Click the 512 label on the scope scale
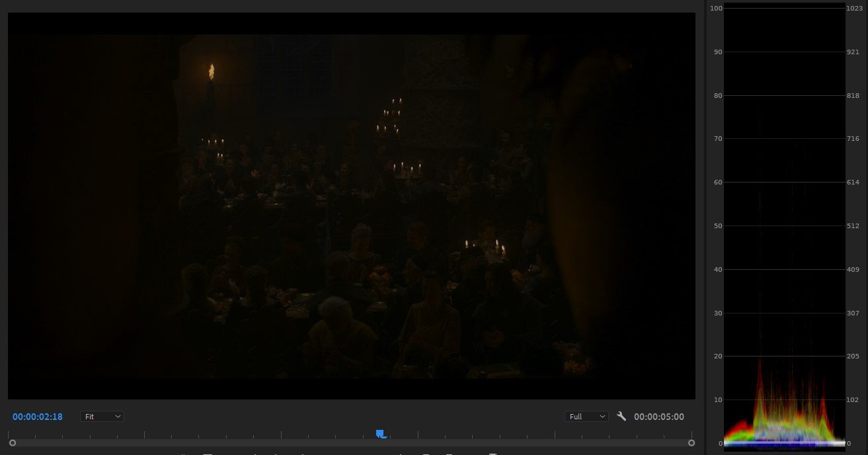 (853, 226)
